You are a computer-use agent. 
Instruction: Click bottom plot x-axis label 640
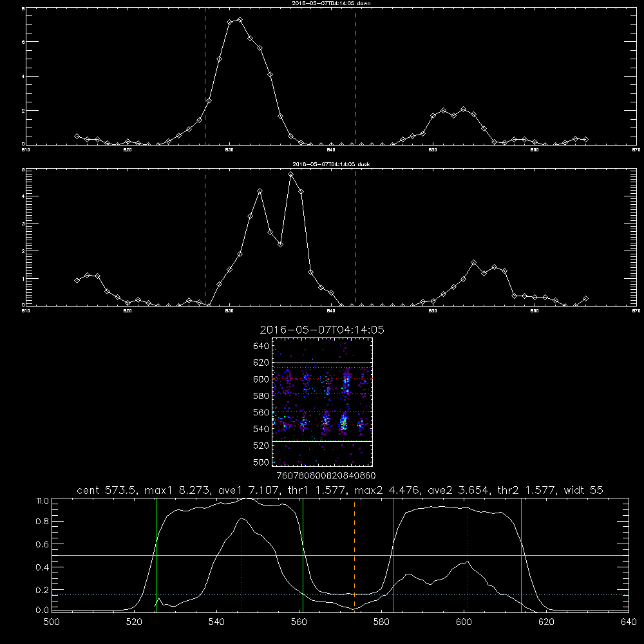point(629,622)
